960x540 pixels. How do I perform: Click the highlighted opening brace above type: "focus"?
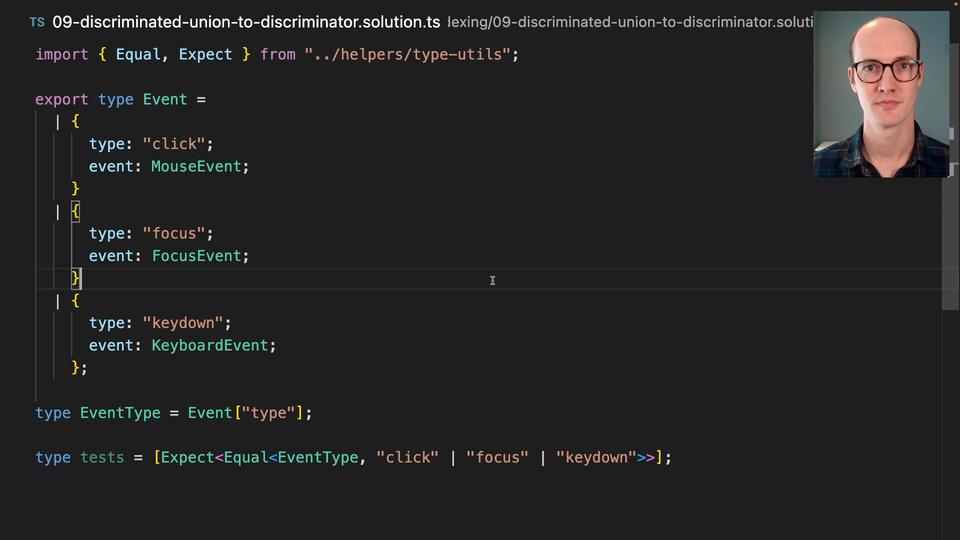coord(76,211)
